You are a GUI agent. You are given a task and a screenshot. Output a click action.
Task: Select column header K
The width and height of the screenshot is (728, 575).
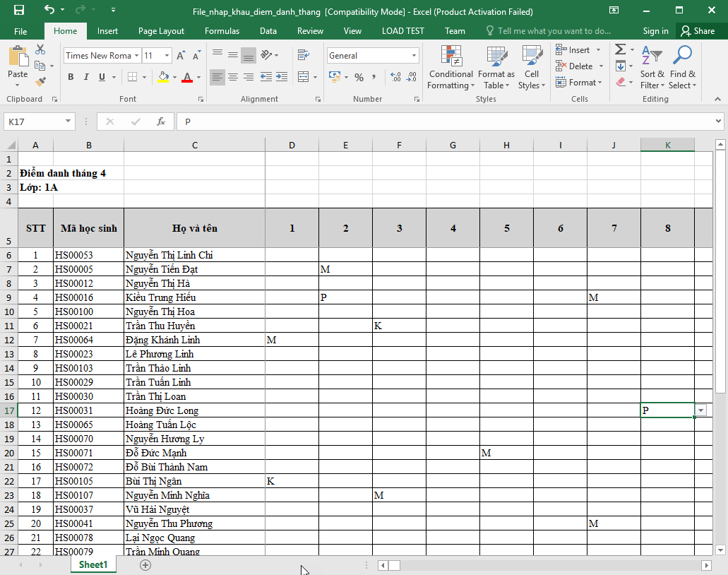668,145
